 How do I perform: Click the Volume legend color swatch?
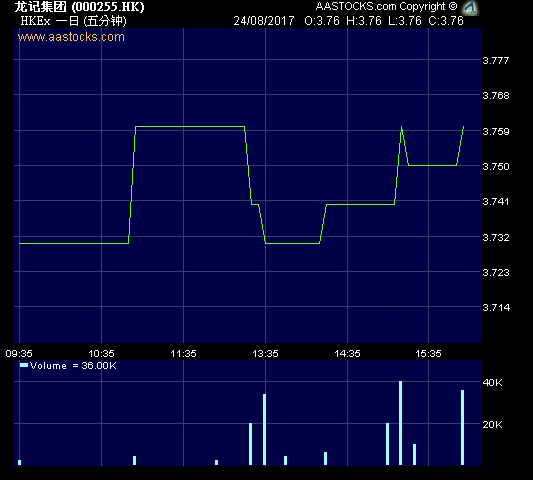click(24, 365)
